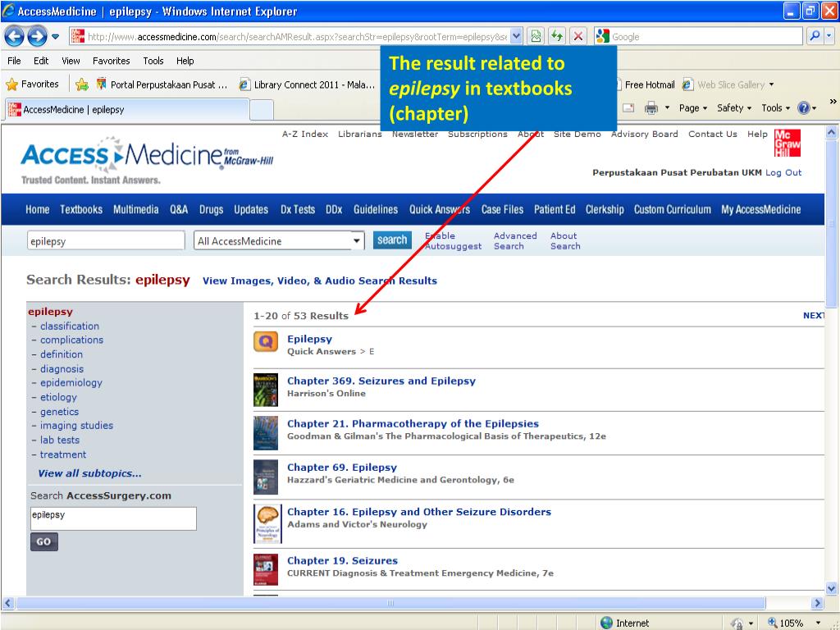Click the About Search link
Image resolution: width=840 pixels, height=630 pixels.
(x=565, y=241)
